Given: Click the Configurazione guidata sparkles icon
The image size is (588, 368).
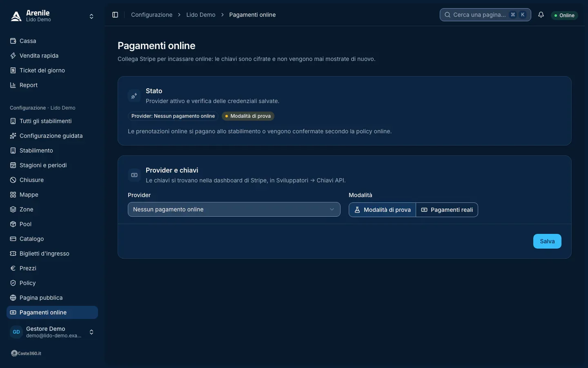Looking at the screenshot, I should tap(13, 136).
